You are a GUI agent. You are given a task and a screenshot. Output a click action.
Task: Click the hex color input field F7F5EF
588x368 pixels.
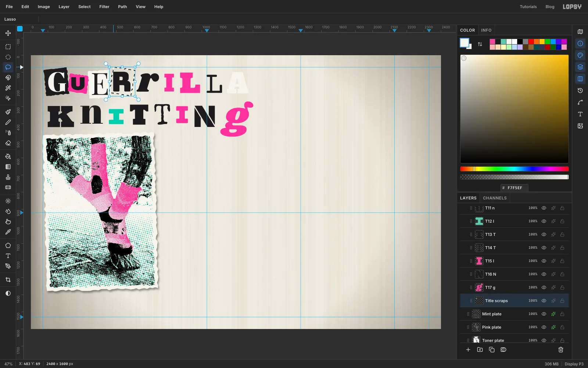pyautogui.click(x=514, y=188)
